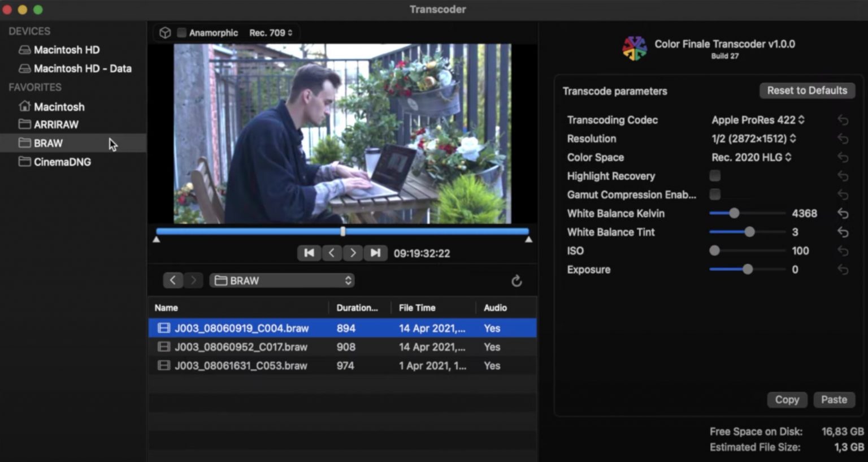
Task: Enable the Anamorphic checkbox
Action: click(x=181, y=33)
